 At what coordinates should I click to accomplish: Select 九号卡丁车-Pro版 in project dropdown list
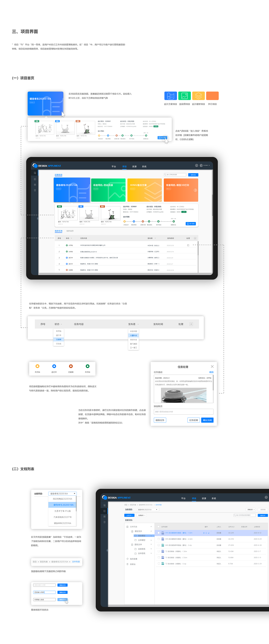click(62, 511)
